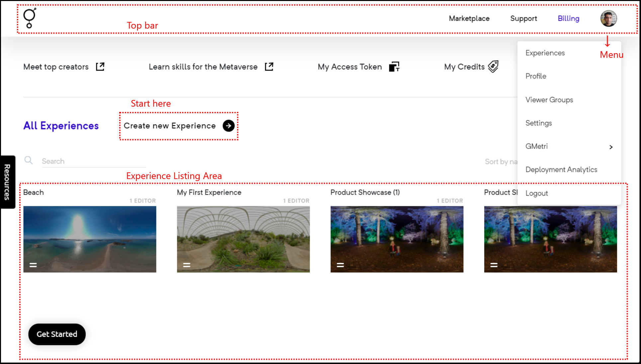Open the Product Showcase (1) thumbnail
Image resolution: width=641 pixels, height=364 pixels.
(x=397, y=239)
